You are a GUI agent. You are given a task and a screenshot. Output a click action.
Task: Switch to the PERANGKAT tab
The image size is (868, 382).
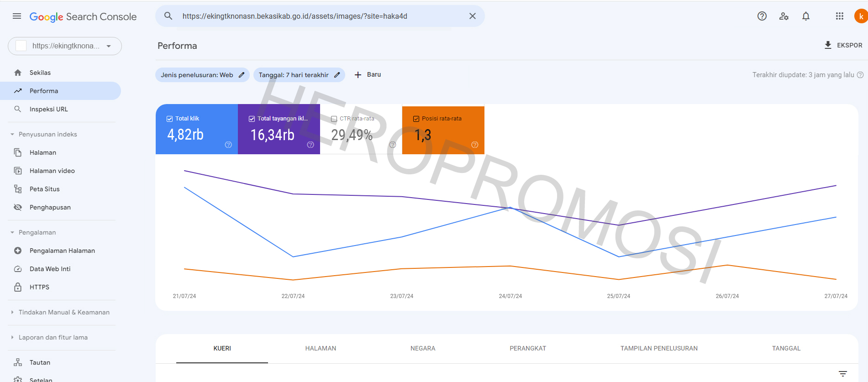click(x=528, y=348)
